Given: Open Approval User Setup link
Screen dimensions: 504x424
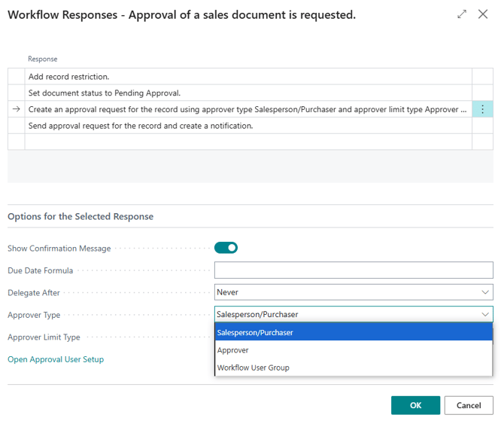Looking at the screenshot, I should pos(56,359).
